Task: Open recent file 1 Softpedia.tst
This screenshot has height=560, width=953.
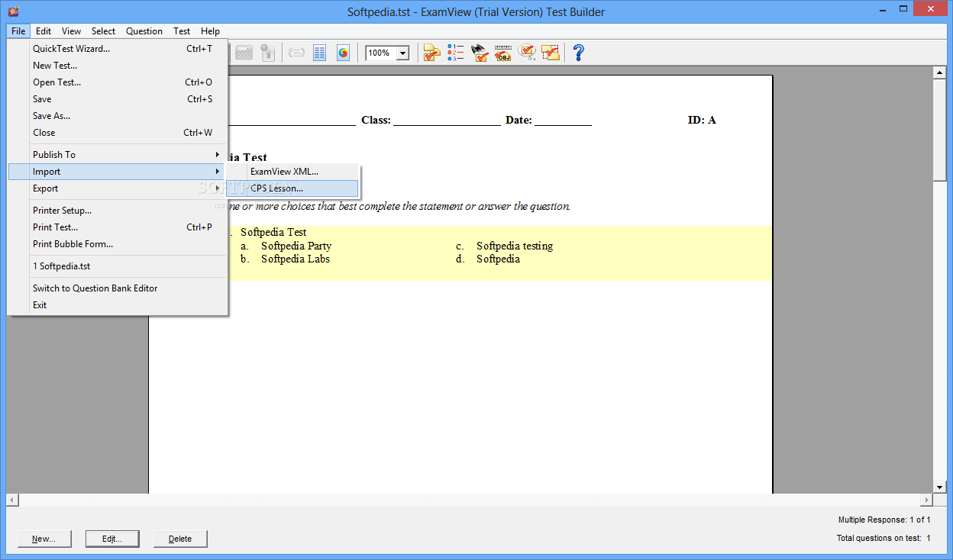Action: pos(118,266)
